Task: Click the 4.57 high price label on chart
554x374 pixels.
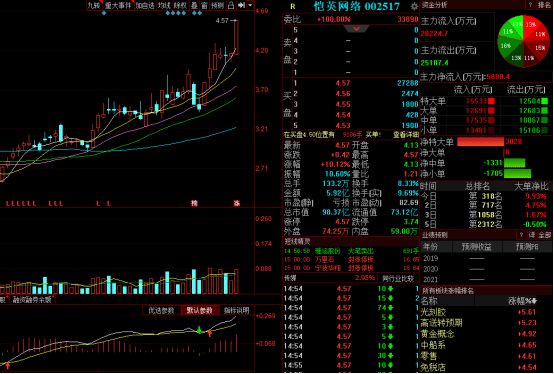Action: pyautogui.click(x=222, y=21)
